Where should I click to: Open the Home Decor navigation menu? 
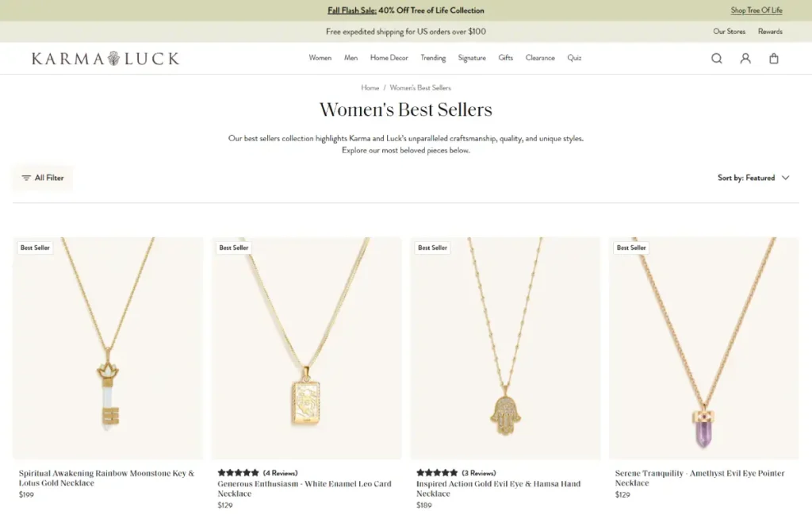(x=389, y=58)
